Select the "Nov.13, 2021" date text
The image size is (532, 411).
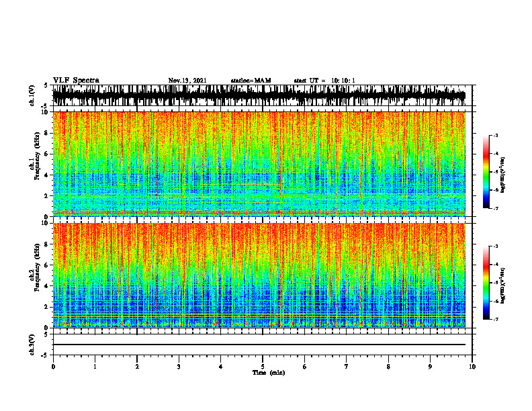pos(187,81)
